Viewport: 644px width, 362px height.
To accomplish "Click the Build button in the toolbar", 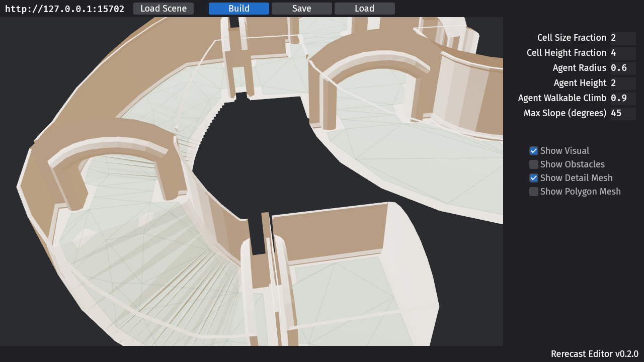I will [238, 8].
